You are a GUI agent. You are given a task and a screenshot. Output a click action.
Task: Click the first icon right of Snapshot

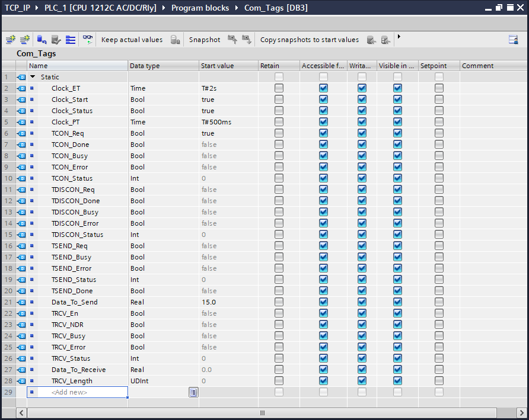[x=232, y=40]
